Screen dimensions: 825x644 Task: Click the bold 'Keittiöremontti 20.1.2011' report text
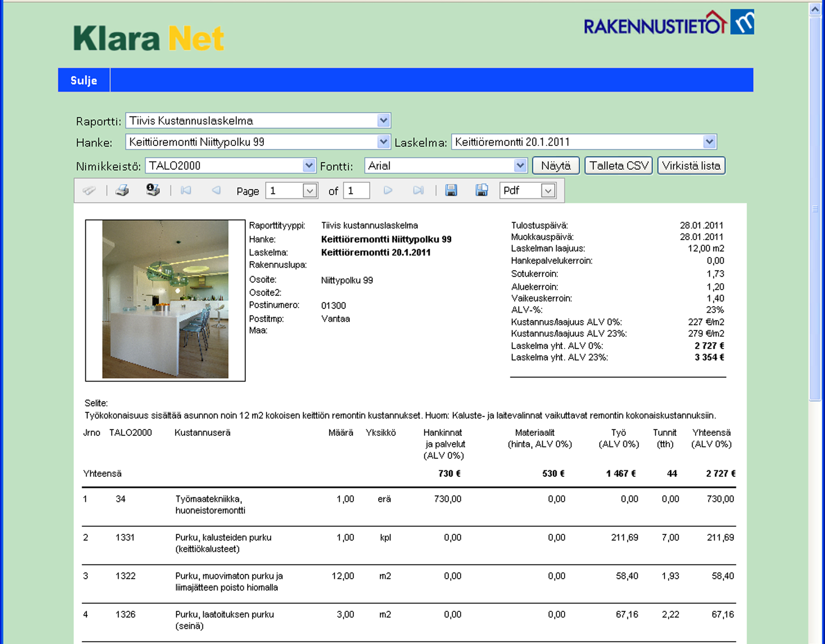pyautogui.click(x=376, y=253)
